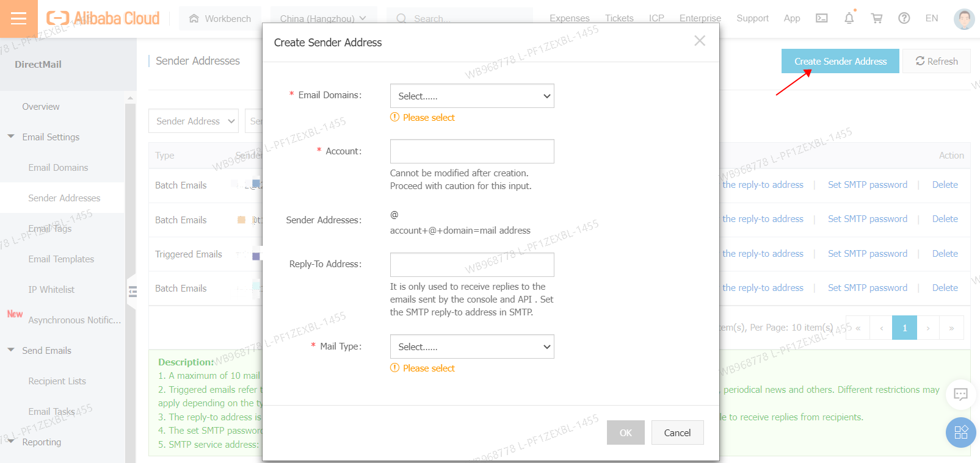The height and width of the screenshot is (463, 980).
Task: Click Set SMTP password in first row
Action: pos(867,185)
